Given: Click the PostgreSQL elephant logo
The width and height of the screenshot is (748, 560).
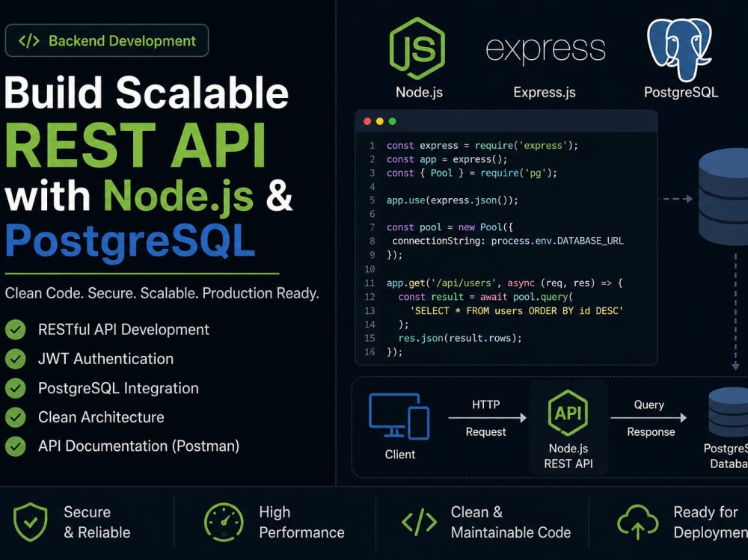Looking at the screenshot, I should tap(679, 49).
